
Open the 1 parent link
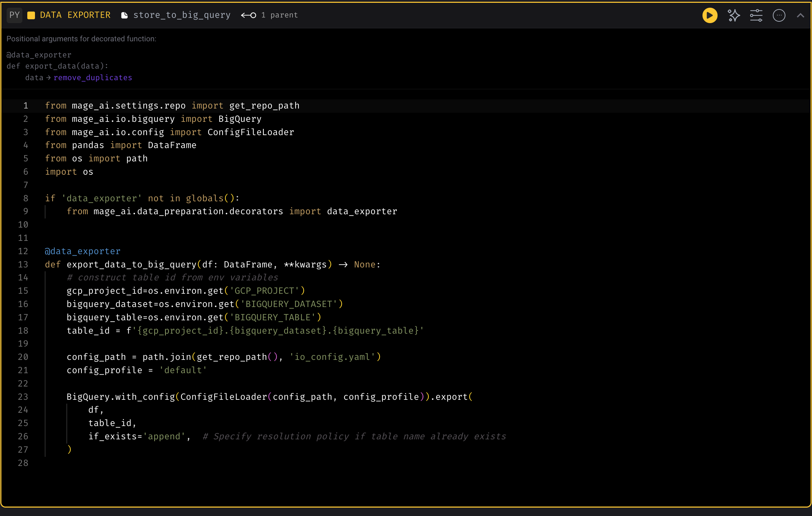[x=280, y=15]
